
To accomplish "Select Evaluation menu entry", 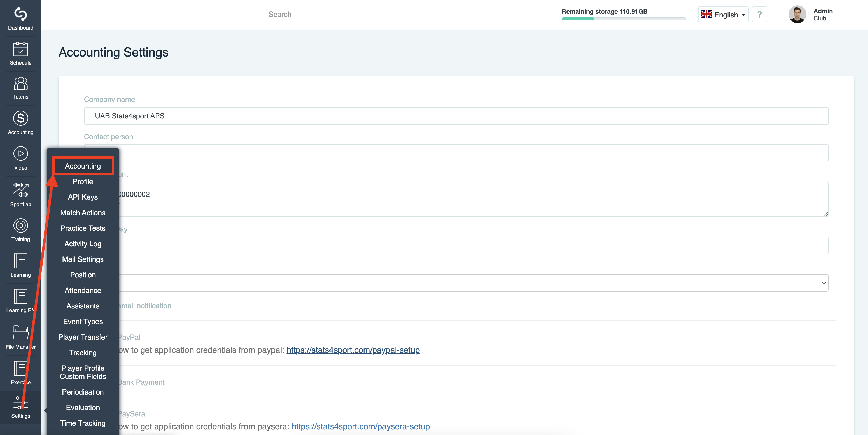I will pyautogui.click(x=83, y=407).
